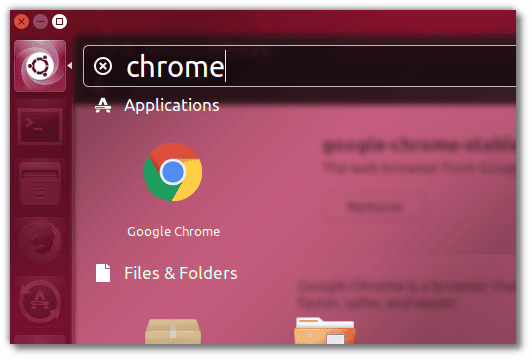The width and height of the screenshot is (532, 360).
Task: Open Firefox from the Unity launcher
Action: (x=40, y=242)
